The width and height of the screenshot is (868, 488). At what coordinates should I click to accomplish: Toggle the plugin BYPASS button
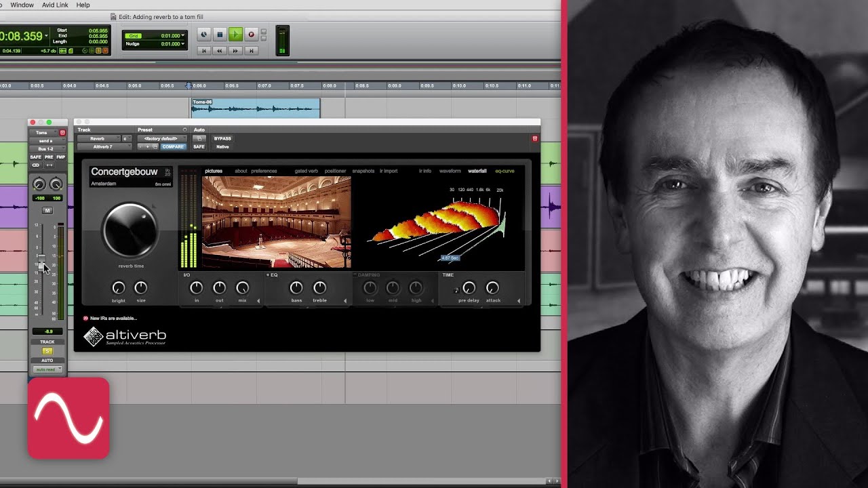(222, 138)
